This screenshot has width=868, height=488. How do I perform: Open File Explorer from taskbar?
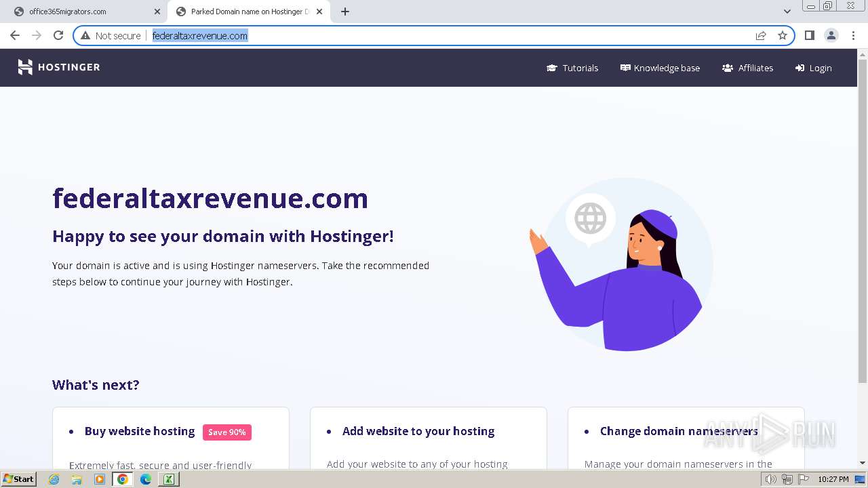(x=77, y=479)
